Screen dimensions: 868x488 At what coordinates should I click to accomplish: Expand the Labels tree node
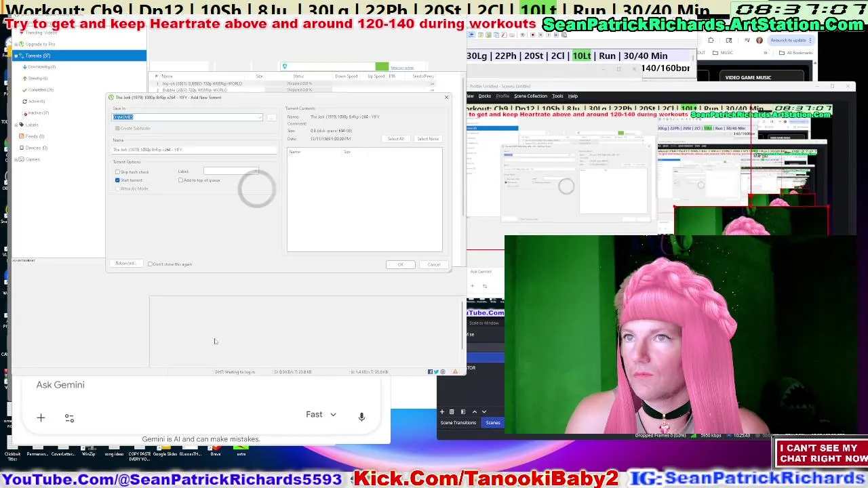click(x=16, y=125)
